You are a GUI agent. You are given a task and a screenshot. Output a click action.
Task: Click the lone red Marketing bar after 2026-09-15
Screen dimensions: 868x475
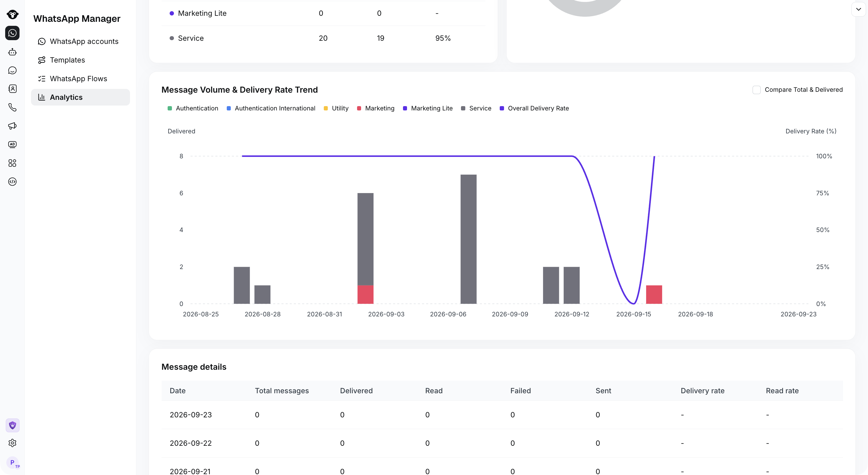tap(654, 295)
